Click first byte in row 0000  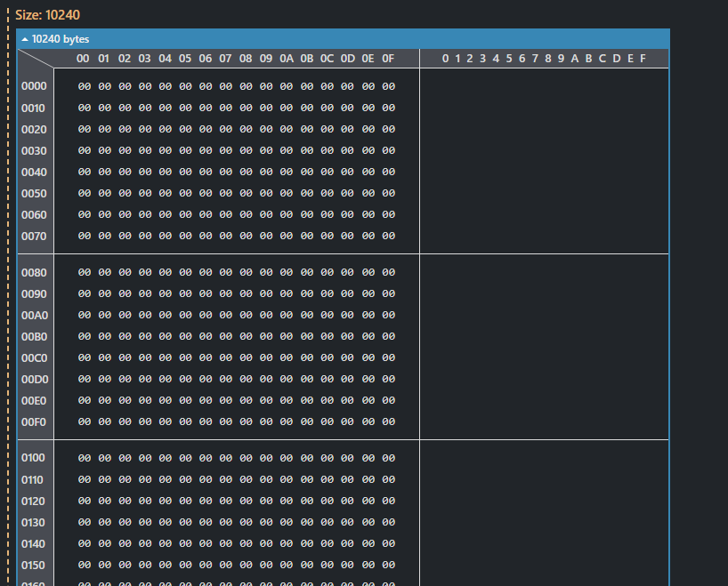pyautogui.click(x=85, y=86)
